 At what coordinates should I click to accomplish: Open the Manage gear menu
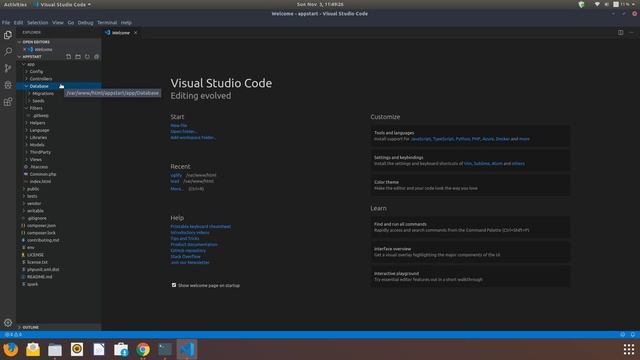(x=8, y=322)
